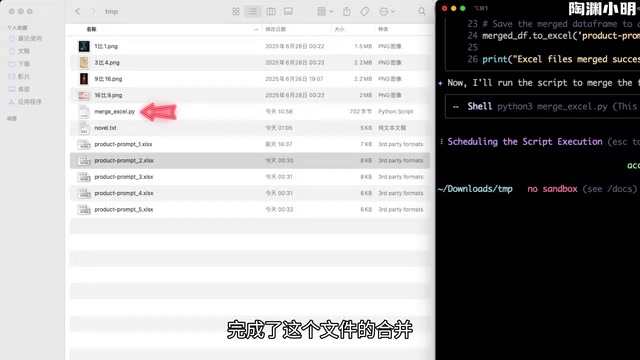Click the product-prompt_1.xlsx file icon

click(84, 144)
